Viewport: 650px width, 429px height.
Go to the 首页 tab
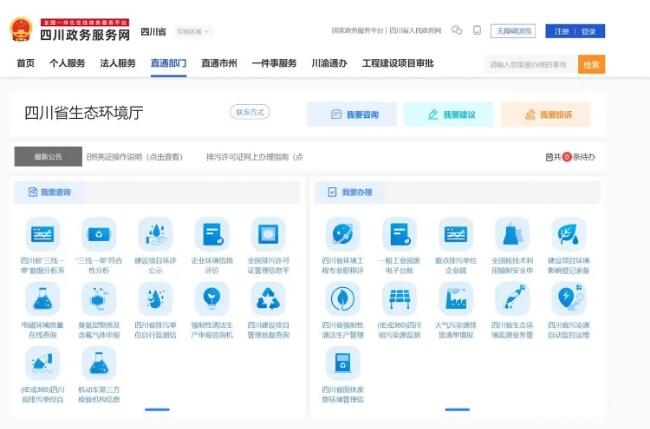26,63
